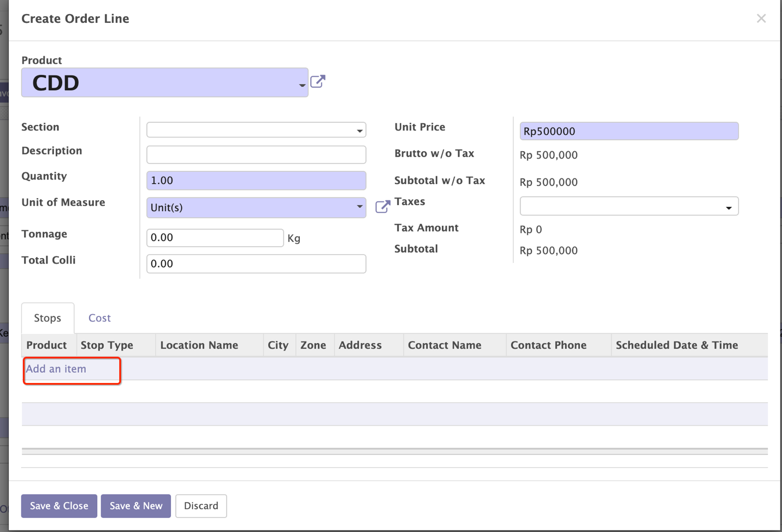The image size is (782, 532).
Task: Open external link for CDD product
Action: click(x=318, y=82)
